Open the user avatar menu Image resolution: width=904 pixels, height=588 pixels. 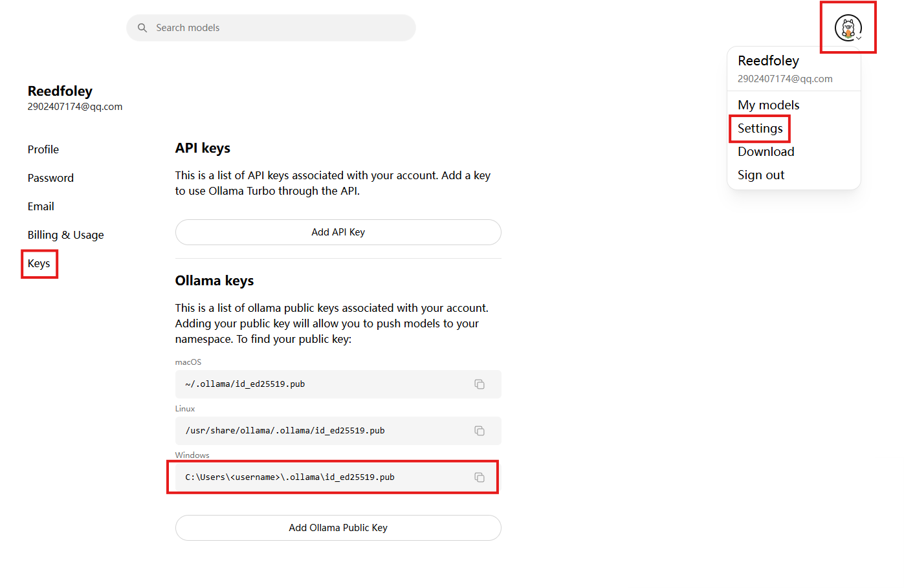[848, 28]
